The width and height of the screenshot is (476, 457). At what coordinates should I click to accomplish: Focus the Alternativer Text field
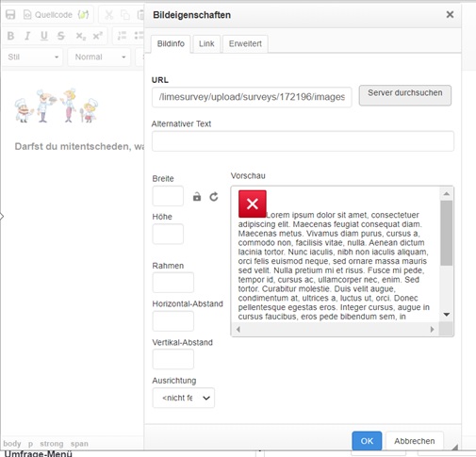click(303, 141)
